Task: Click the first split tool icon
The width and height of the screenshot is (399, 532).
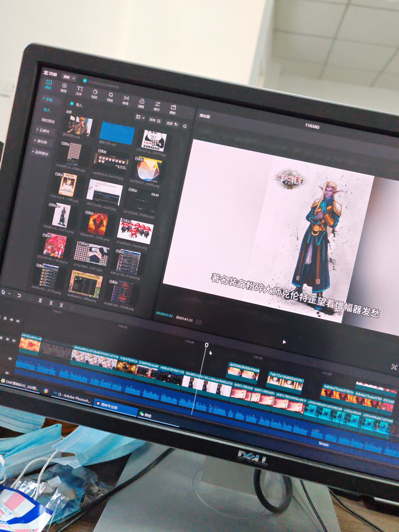Action: tap(40, 300)
